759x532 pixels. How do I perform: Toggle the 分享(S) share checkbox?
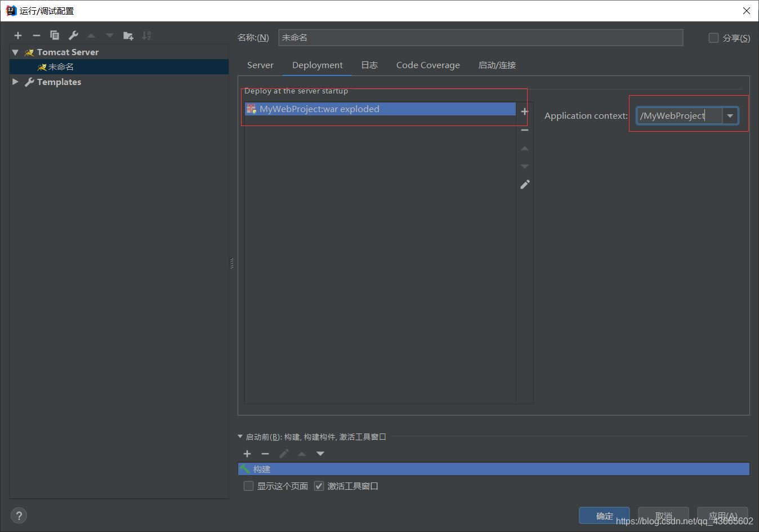pos(713,38)
